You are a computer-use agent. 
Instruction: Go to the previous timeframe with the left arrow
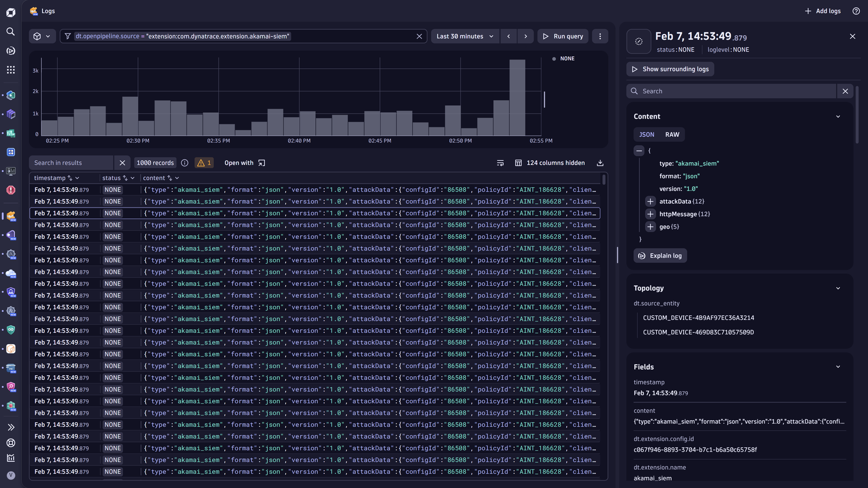coord(508,36)
